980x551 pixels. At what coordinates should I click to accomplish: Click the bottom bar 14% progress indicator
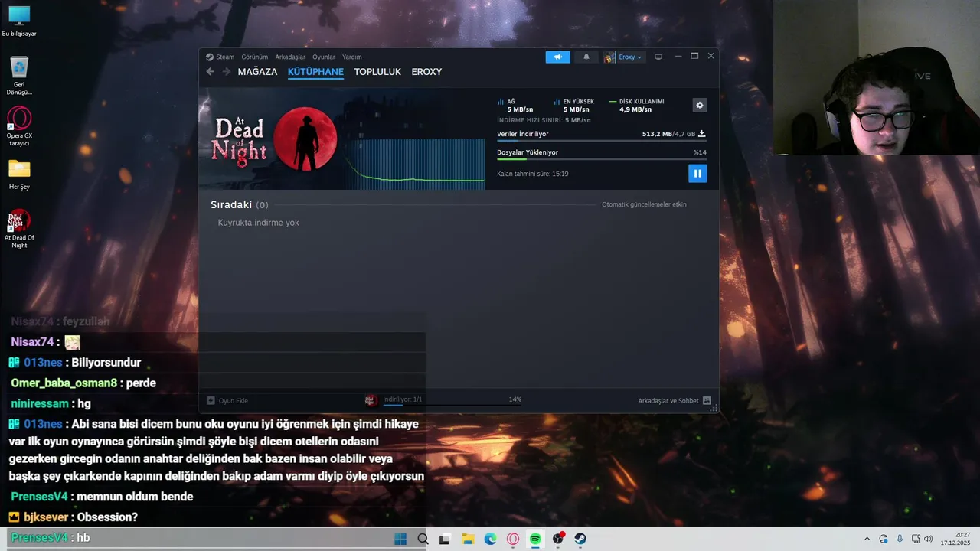pyautogui.click(x=515, y=399)
